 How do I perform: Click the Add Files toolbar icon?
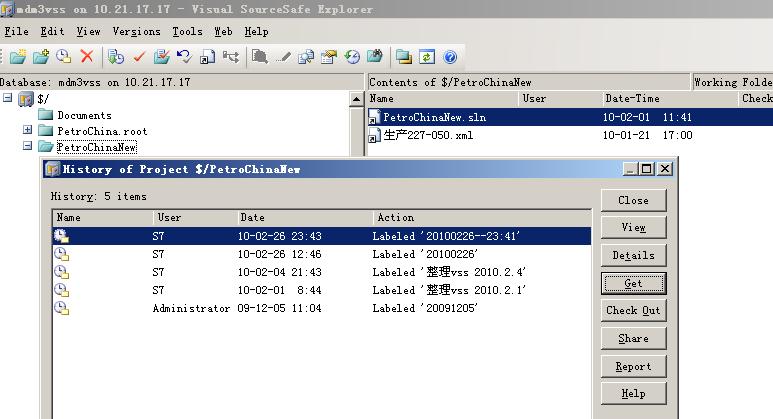pos(41,57)
